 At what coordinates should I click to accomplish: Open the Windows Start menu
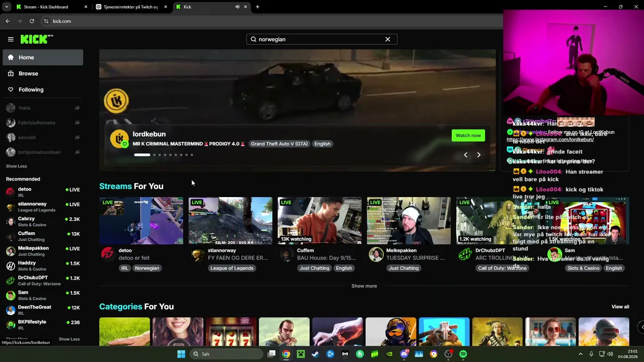point(181,354)
